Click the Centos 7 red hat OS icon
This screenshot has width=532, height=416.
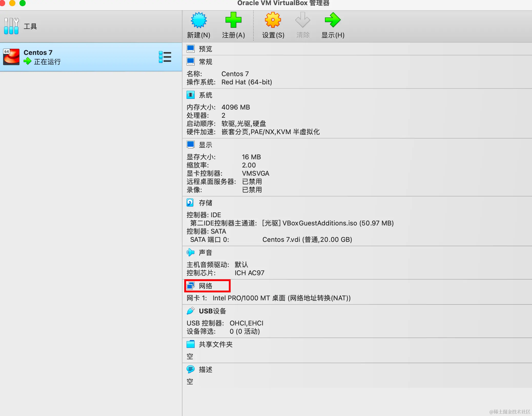11,57
